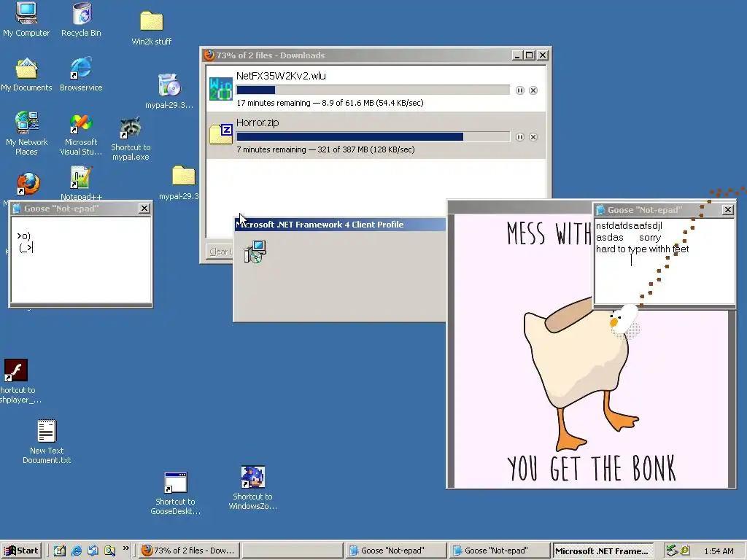This screenshot has height=560, width=747.
Task: Minimize the Downloads window
Action: [x=518, y=55]
